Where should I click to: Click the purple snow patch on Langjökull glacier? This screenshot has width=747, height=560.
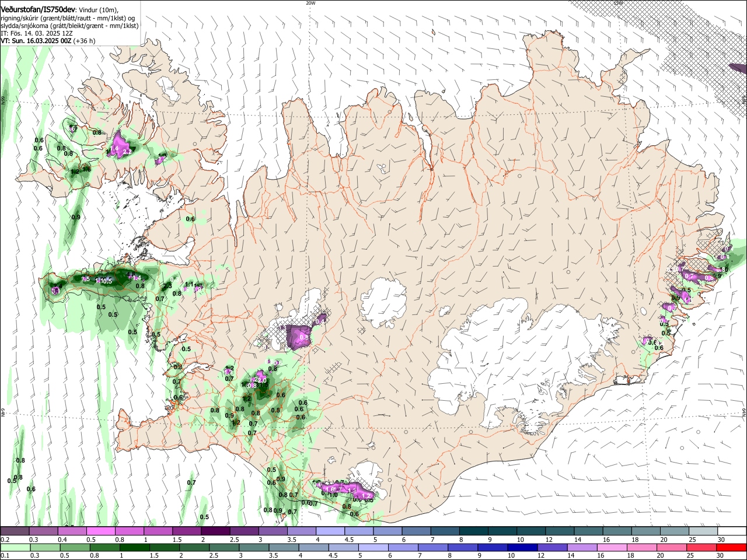click(299, 337)
